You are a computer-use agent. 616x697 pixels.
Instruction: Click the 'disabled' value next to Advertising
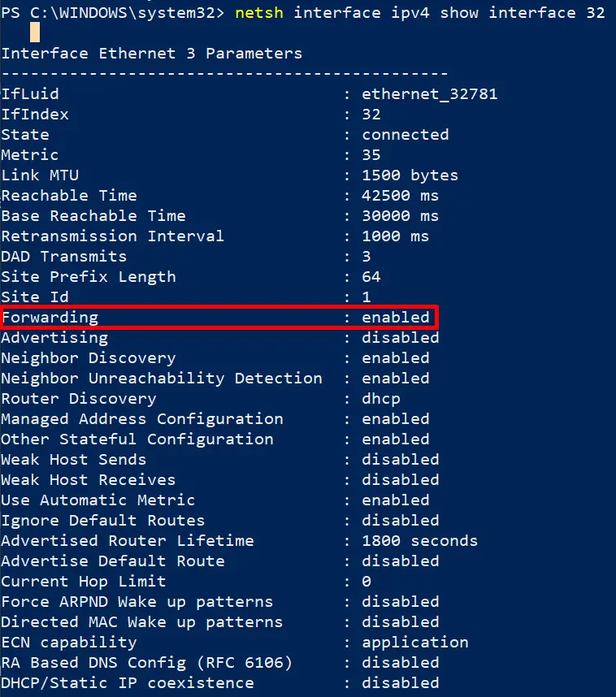click(400, 338)
